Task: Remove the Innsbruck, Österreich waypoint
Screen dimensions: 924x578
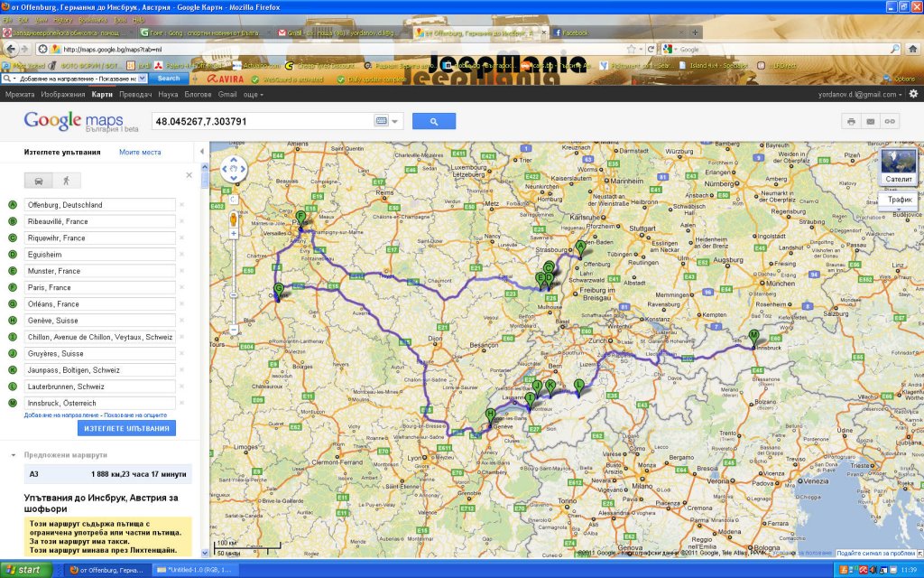Action: pyautogui.click(x=182, y=403)
